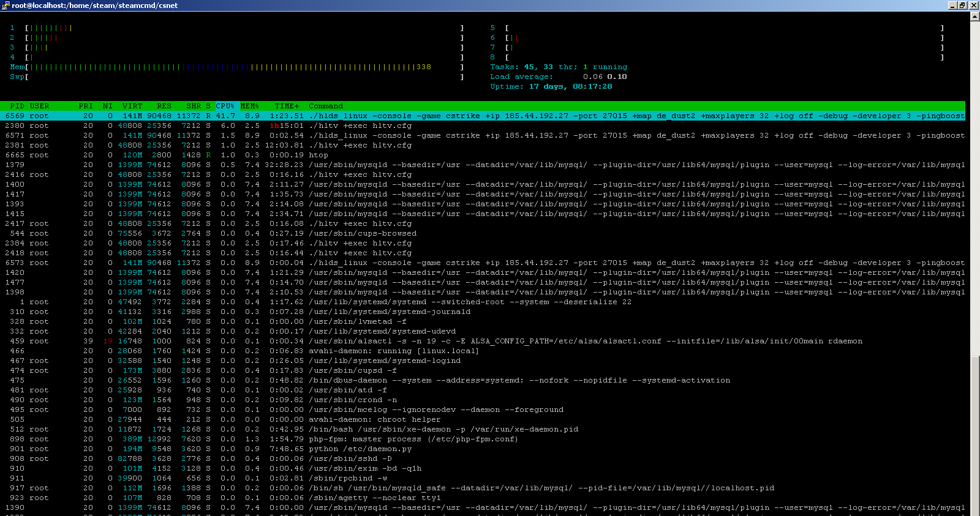This screenshot has width=980, height=516.
Task: Click the Tasks count text
Action: pos(559,67)
